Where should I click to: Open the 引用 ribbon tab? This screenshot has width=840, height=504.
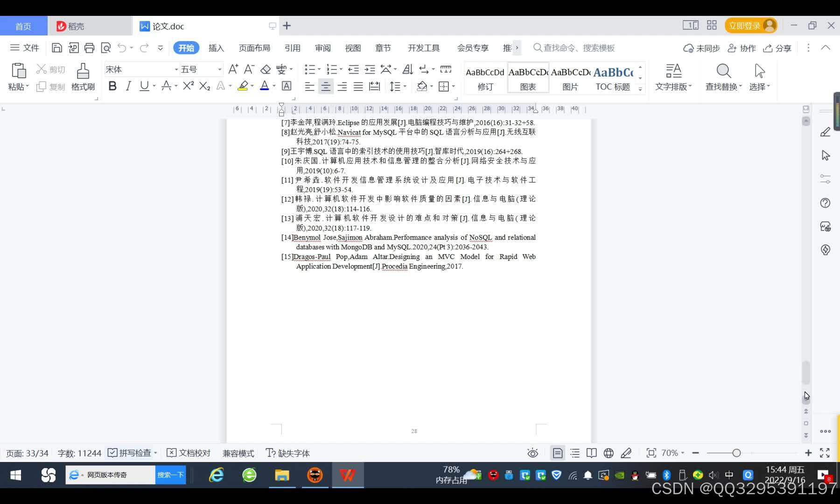pos(293,48)
